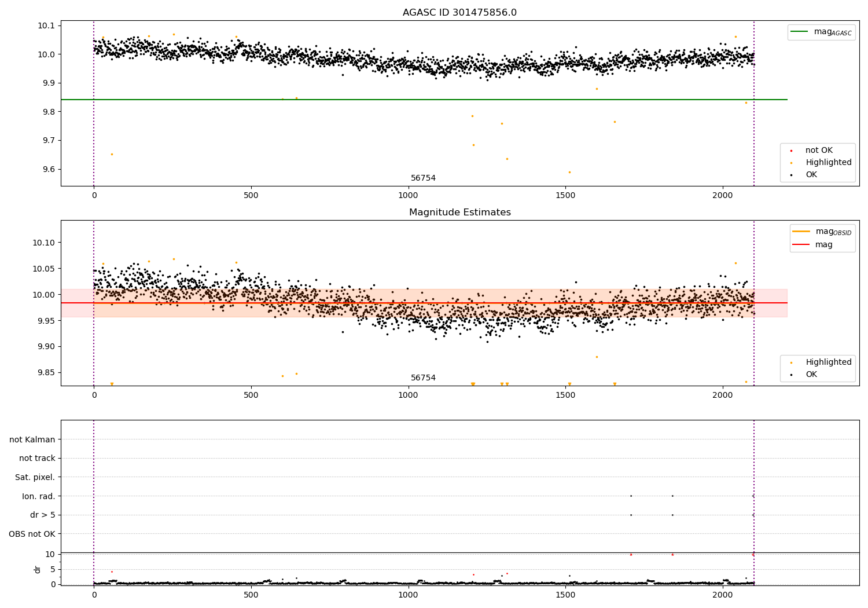The width and height of the screenshot is (868, 608).
Task: Click the 56754 annotation in Magnitude Estimates plot
Action: 423,378
